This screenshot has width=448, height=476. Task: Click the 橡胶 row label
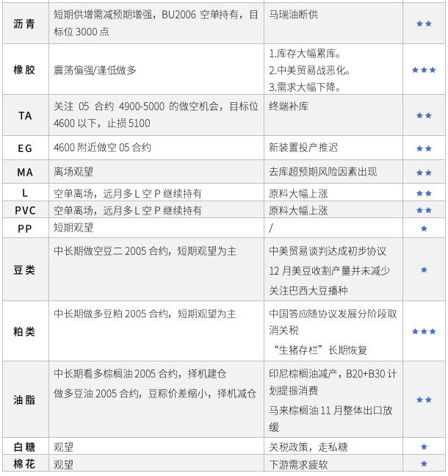(24, 70)
